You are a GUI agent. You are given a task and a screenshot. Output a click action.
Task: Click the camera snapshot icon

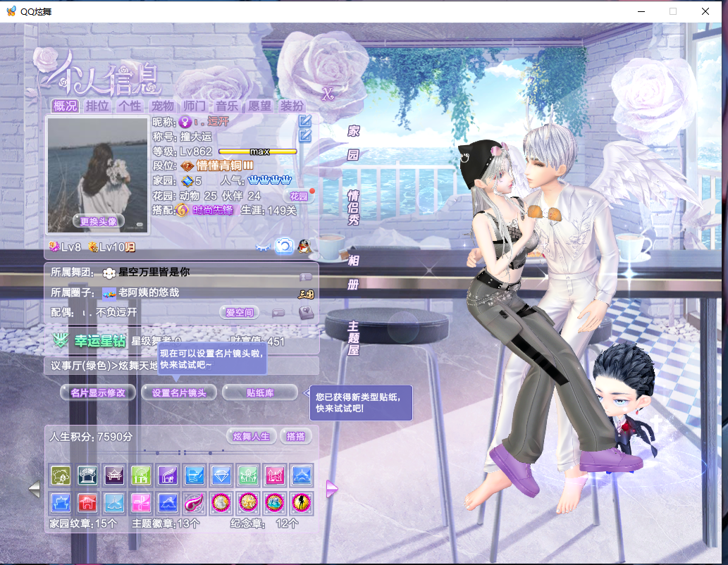(x=284, y=246)
